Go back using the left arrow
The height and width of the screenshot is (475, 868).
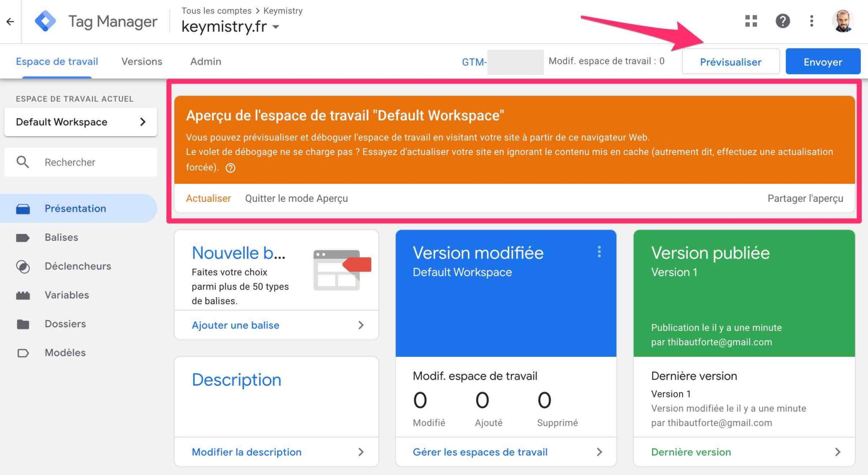click(x=10, y=21)
